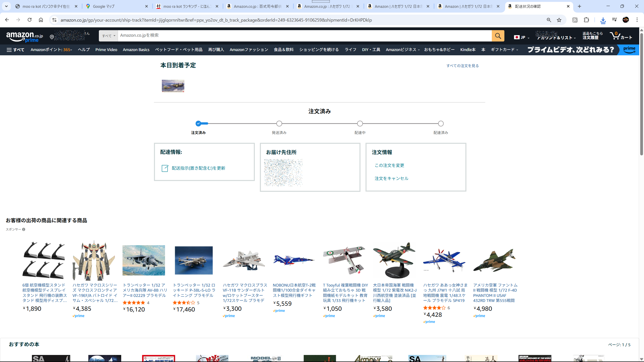
Task: Click the Amazon.co.jpを検索 search field
Action: 305,36
